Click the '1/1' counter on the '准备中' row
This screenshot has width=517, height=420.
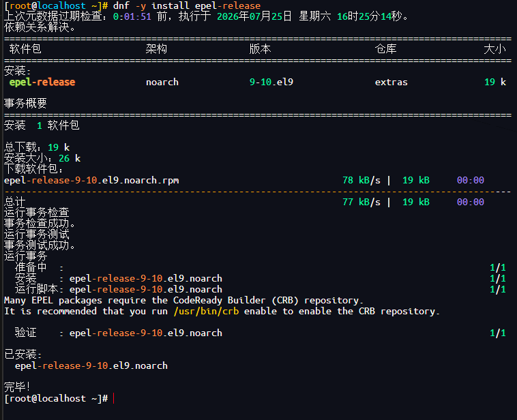coord(497,267)
